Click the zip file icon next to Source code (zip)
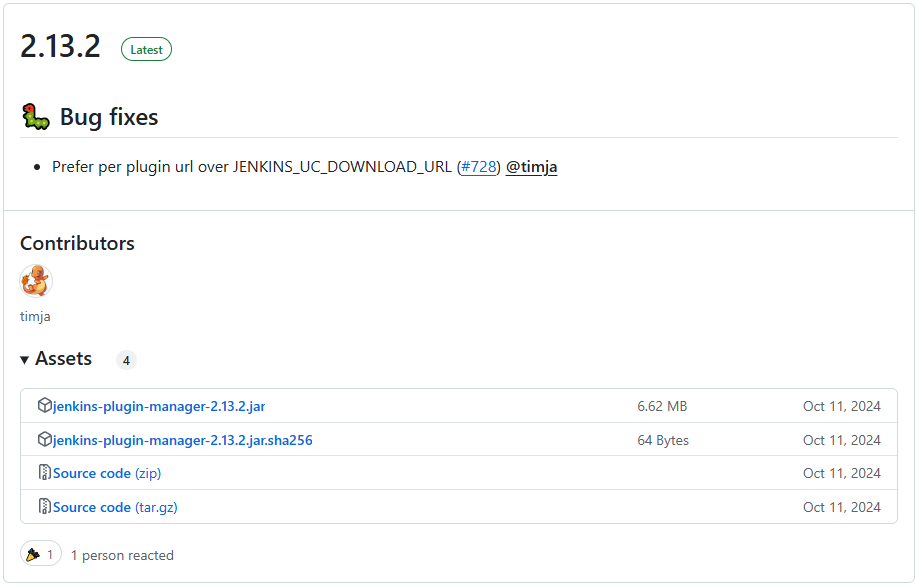 coord(45,473)
